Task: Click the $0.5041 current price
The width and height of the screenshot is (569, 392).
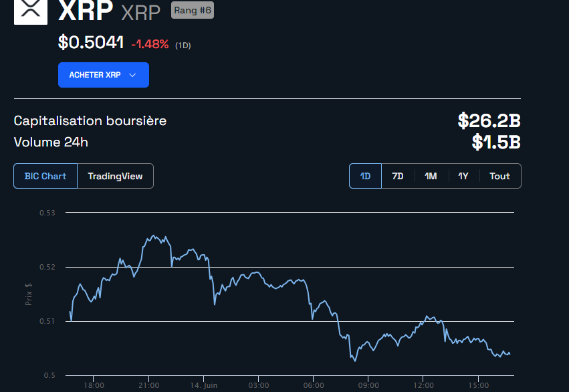Action: tap(91, 43)
